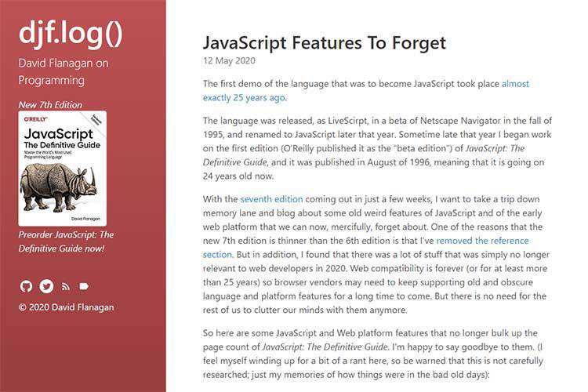This screenshot has width=588, height=392.
Task: Click the djf.log() site title
Action: coord(71,31)
